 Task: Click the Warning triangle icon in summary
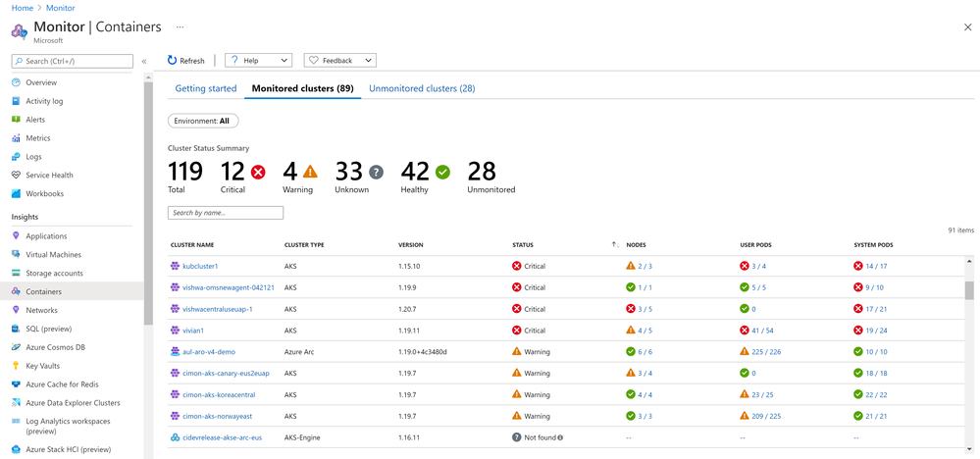pos(310,171)
